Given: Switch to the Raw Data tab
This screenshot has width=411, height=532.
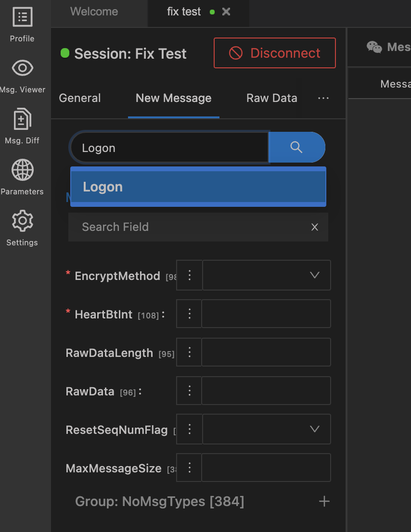Looking at the screenshot, I should click(271, 98).
